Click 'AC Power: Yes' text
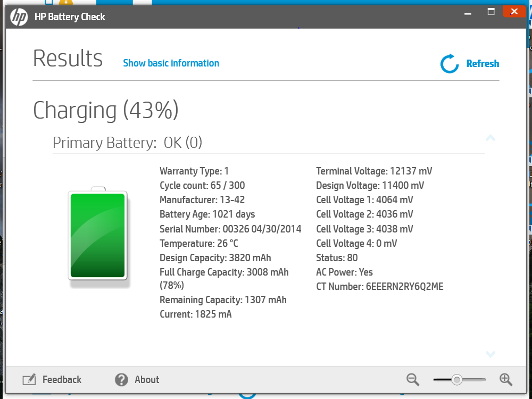 click(x=344, y=272)
